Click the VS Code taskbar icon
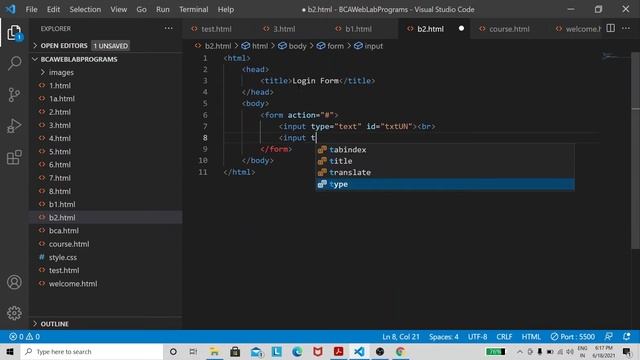640x360 pixels. [x=359, y=351]
